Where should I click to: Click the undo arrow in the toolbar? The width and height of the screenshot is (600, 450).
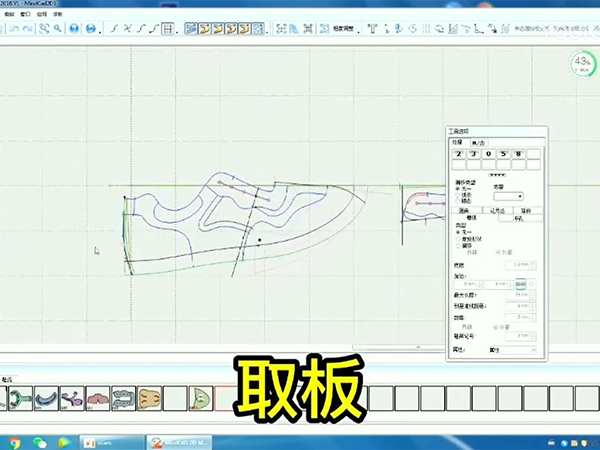click(x=14, y=29)
